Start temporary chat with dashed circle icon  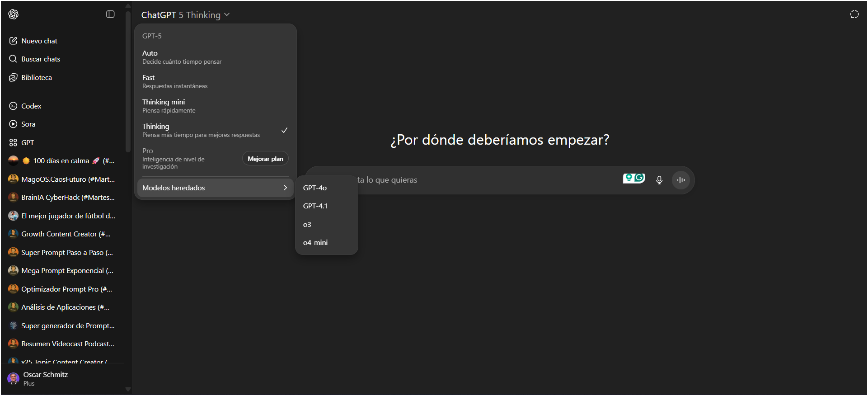[854, 14]
